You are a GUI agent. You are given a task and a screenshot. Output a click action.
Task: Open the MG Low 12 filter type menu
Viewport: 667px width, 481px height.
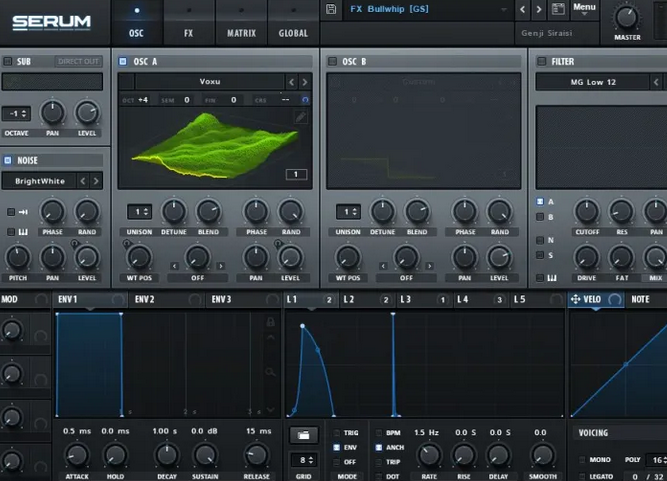click(x=593, y=82)
